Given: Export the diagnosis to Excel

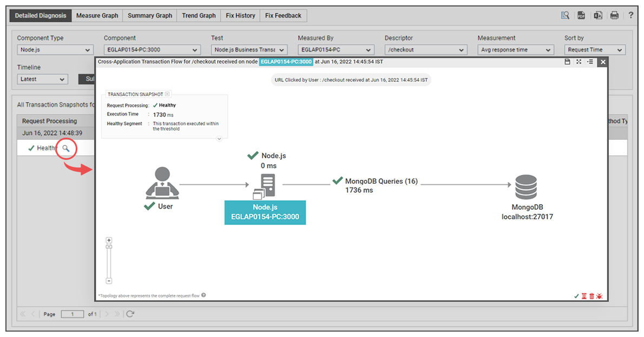Looking at the screenshot, I should [598, 16].
